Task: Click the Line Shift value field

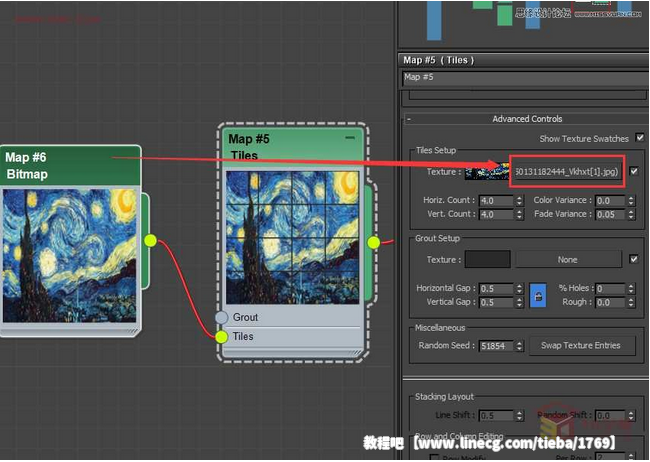Action: (x=496, y=416)
